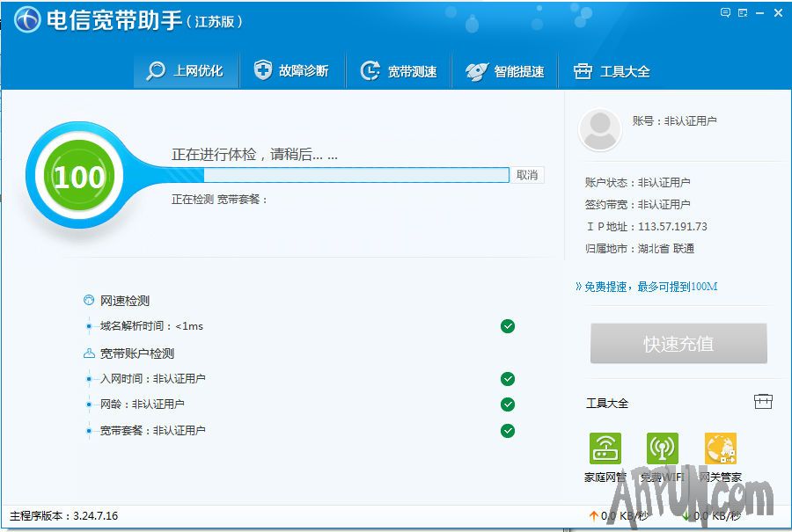Click the user avatar picture
The image size is (792, 532).
(599, 130)
